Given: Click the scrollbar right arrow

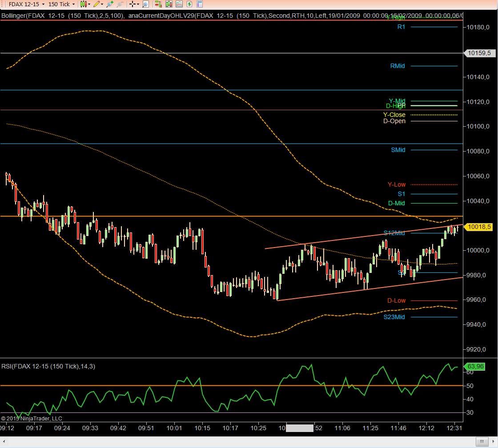Looking at the screenshot, I should 493,441.
